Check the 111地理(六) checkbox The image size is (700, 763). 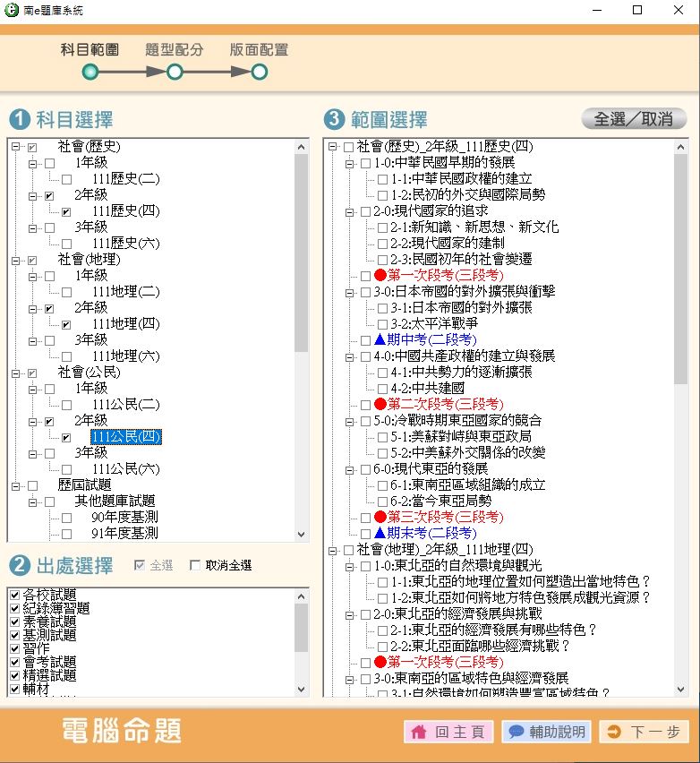pyautogui.click(x=66, y=356)
